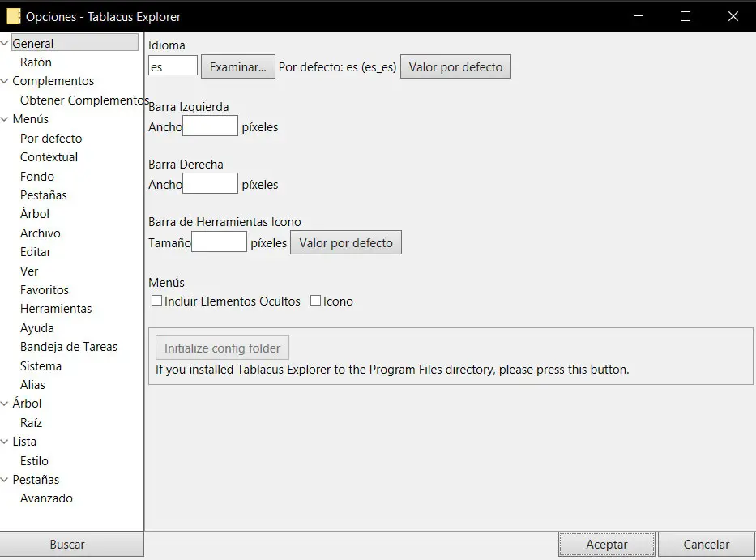Focus the Idioma language text field
Screen dimensions: 756x560
173,66
